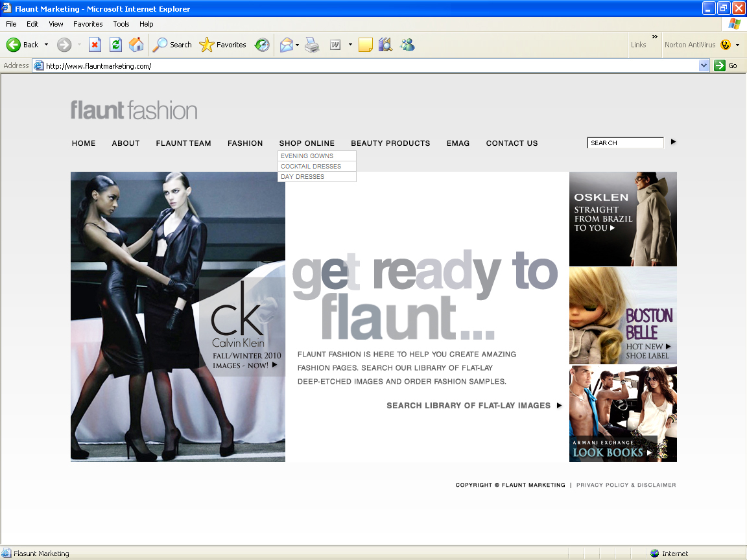The width and height of the screenshot is (747, 560).
Task: Click the Norton AntiVirus icon
Action: [x=726, y=45]
